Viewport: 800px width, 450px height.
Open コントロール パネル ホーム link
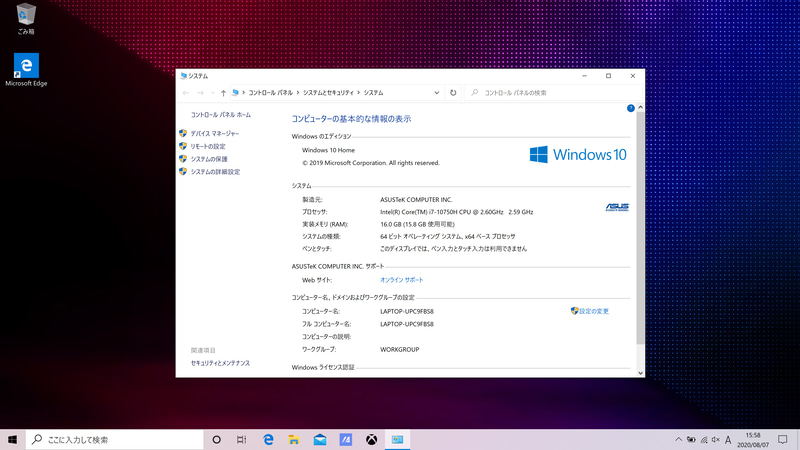click(x=220, y=115)
